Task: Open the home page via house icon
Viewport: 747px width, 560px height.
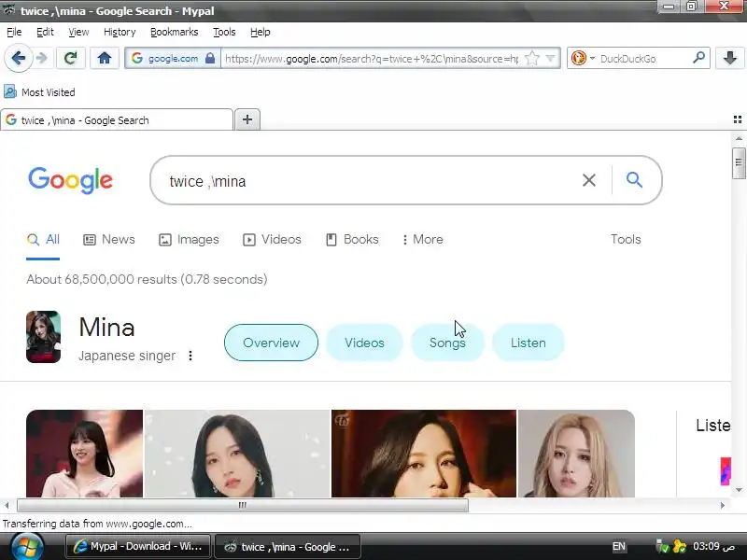Action: pyautogui.click(x=105, y=58)
